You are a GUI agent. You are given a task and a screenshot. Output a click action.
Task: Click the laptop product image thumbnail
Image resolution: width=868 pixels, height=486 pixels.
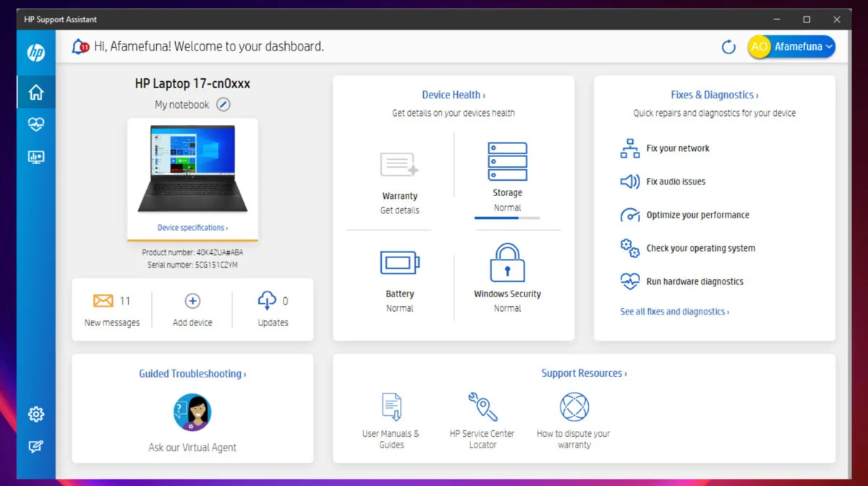[192, 169]
